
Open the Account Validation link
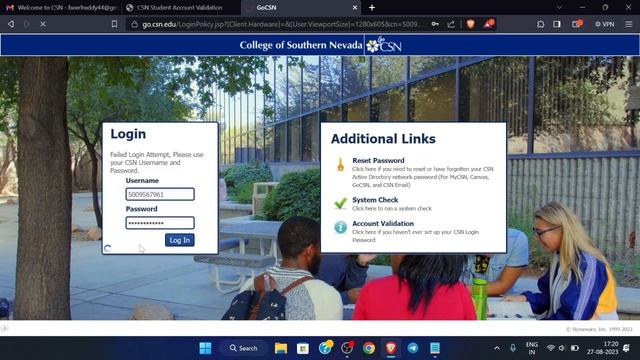pyautogui.click(x=383, y=223)
